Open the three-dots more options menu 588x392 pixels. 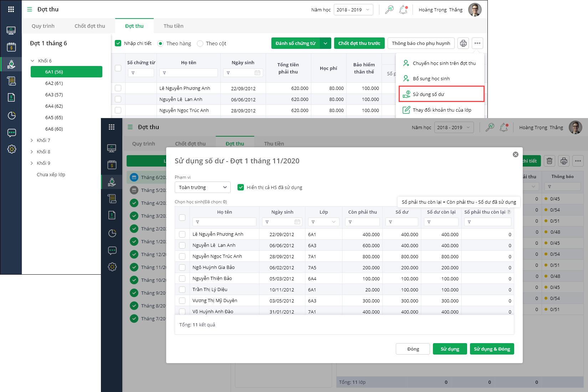click(477, 44)
